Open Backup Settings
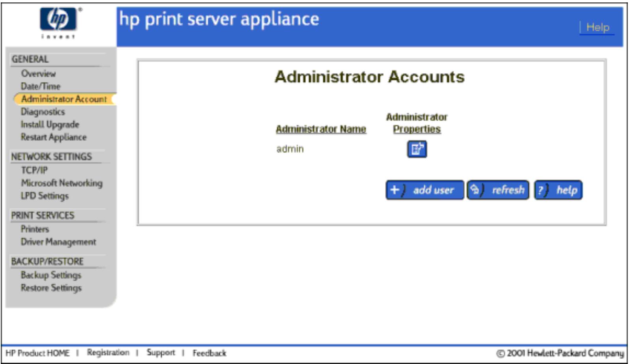629x364 pixels. [x=51, y=275]
